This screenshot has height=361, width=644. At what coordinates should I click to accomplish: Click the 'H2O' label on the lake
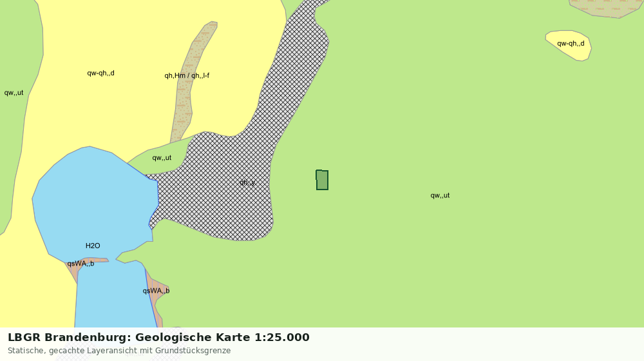(93, 246)
